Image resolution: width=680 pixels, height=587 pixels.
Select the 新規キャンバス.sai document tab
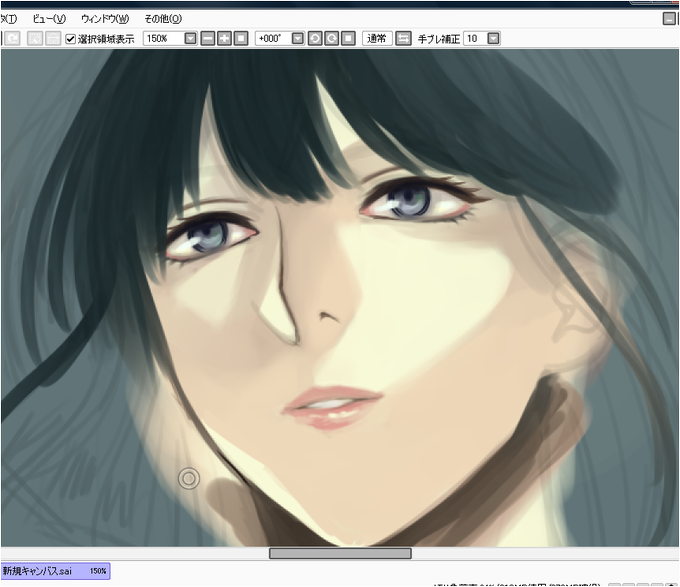[55, 571]
